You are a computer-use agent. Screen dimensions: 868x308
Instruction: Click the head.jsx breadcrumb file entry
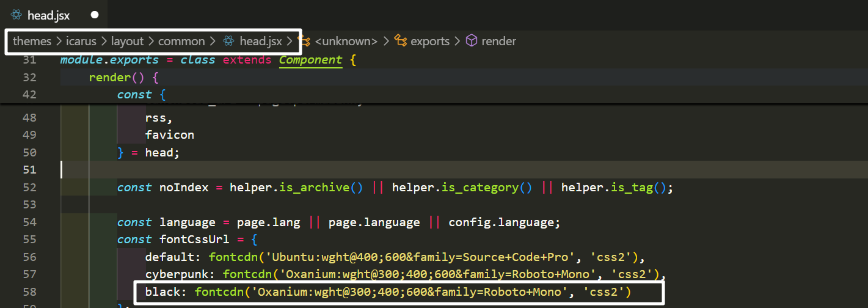[261, 42]
